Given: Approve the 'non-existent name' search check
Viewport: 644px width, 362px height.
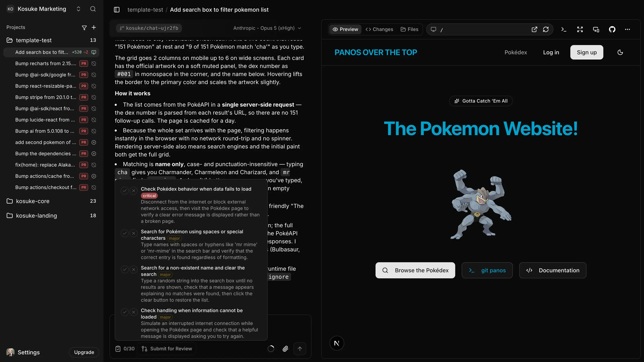Looking at the screenshot, I should tap(125, 269).
